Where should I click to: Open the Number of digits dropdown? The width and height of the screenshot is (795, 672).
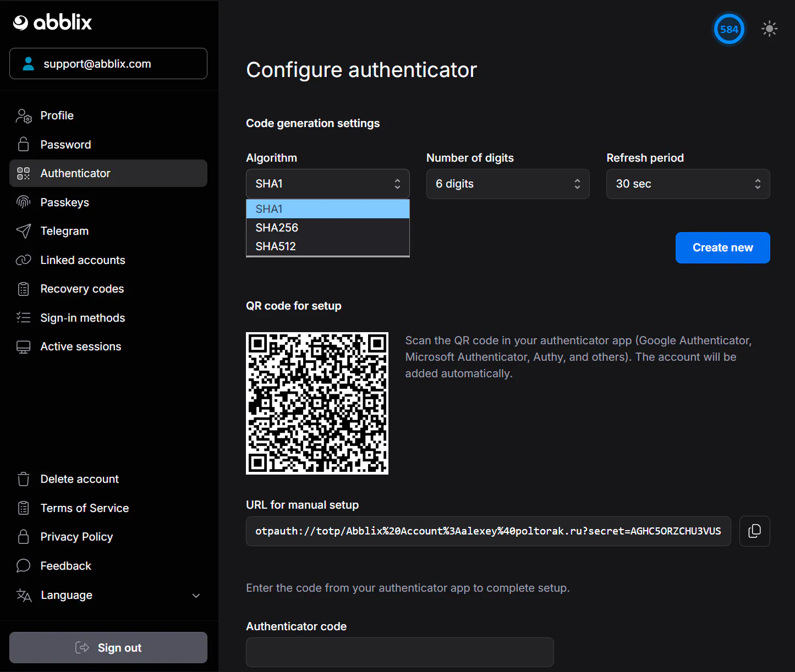[508, 184]
